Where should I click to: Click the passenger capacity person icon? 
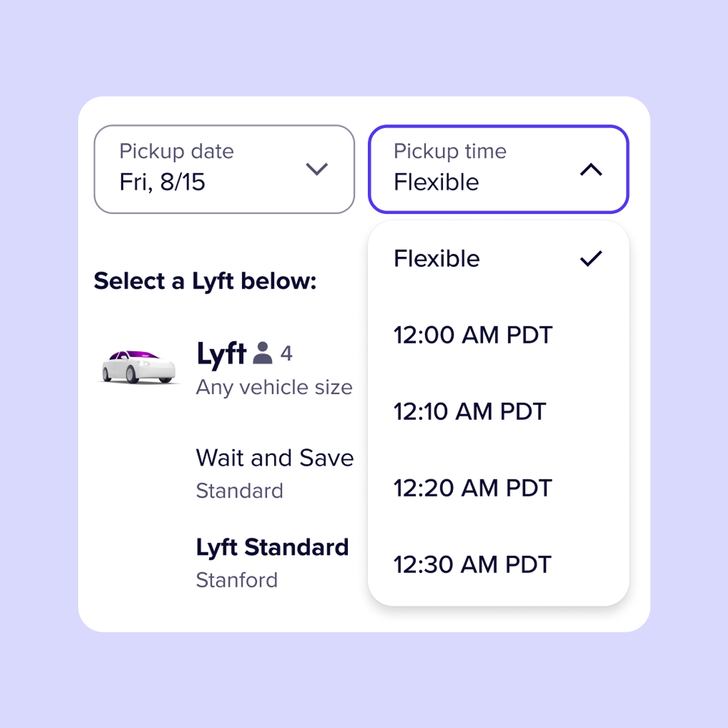[x=262, y=353]
